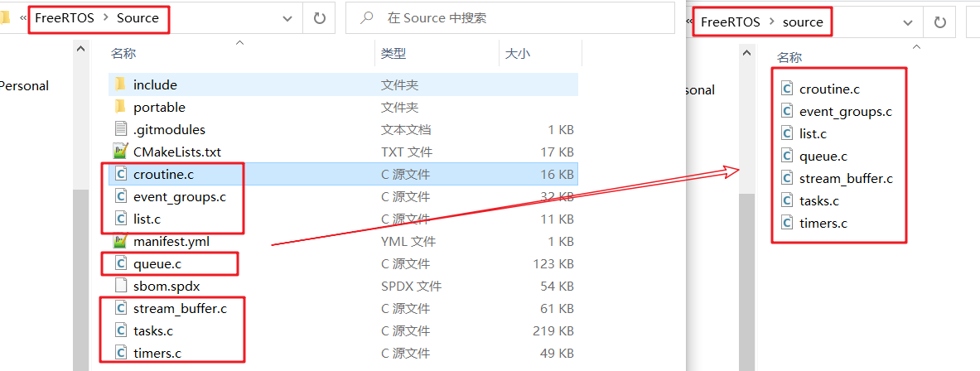
Task: Select the '16 KB' size cell of croutine.c
Action: (557, 174)
